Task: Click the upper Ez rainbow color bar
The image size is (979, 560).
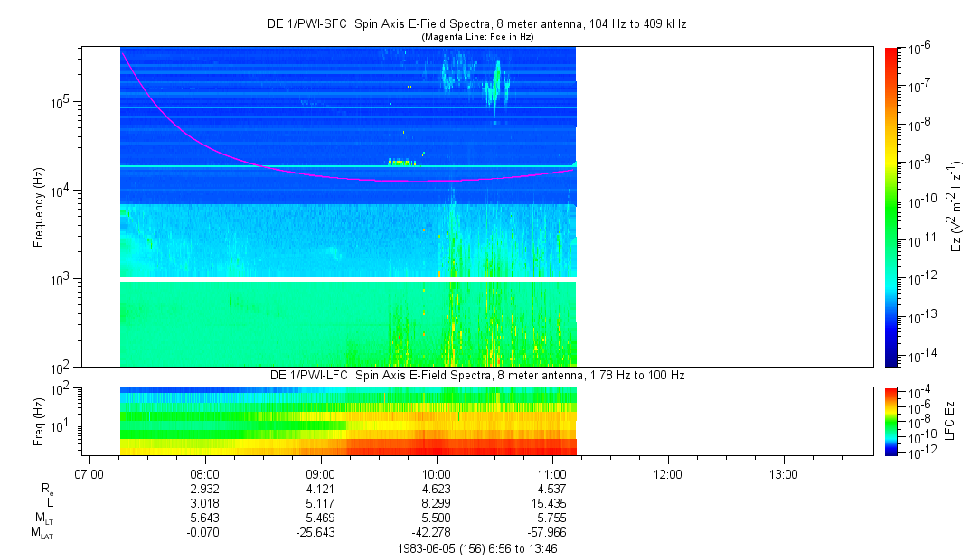Action: point(891,207)
